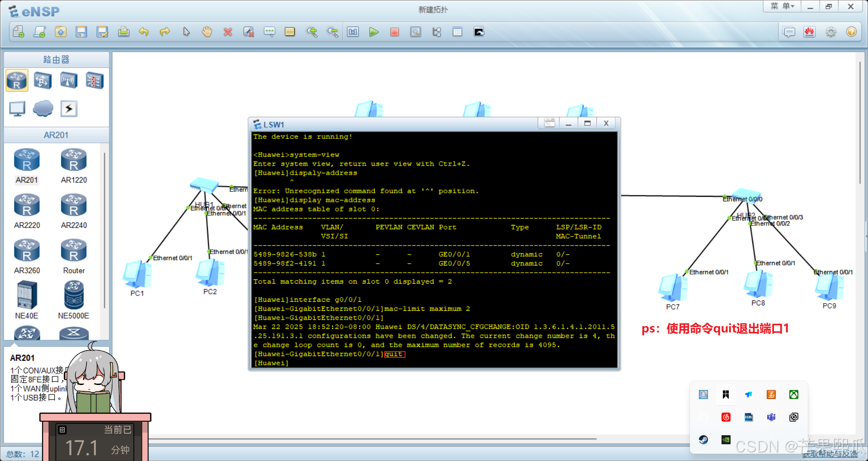Choose the AR1220 router model

[x=74, y=166]
